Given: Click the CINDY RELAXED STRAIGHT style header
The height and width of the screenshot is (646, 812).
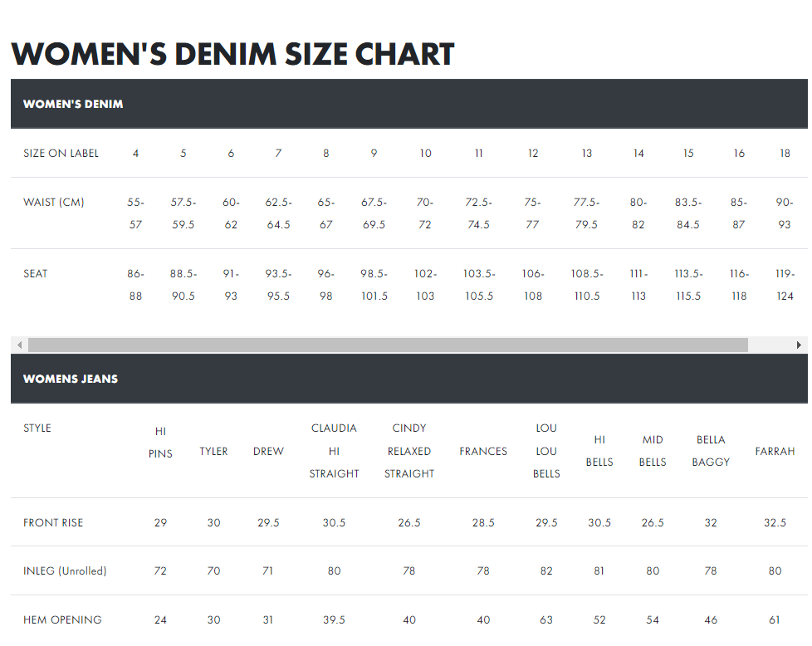Looking at the screenshot, I should pos(408,451).
